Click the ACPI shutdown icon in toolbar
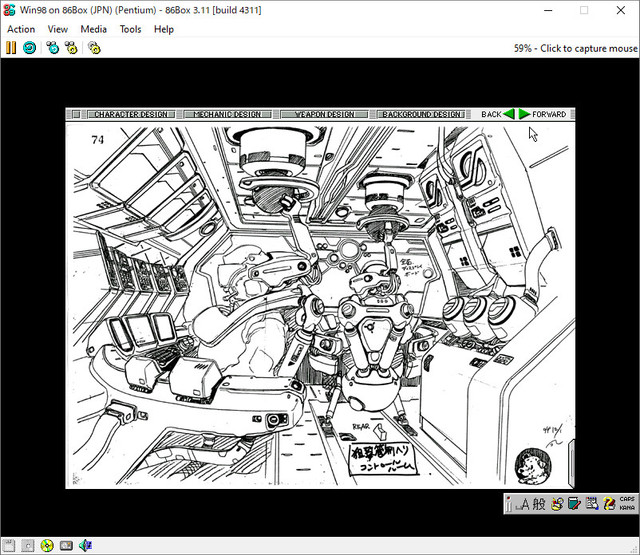 (94, 48)
